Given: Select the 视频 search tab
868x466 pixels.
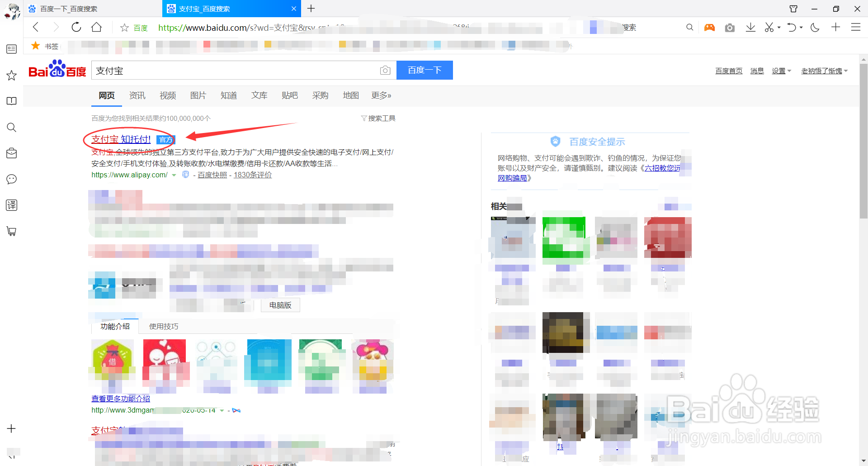Looking at the screenshot, I should [168, 95].
